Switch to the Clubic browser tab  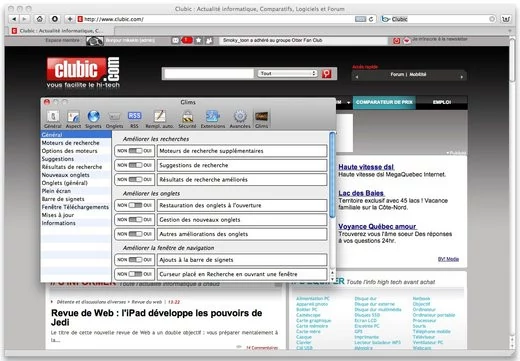[x=61, y=31]
